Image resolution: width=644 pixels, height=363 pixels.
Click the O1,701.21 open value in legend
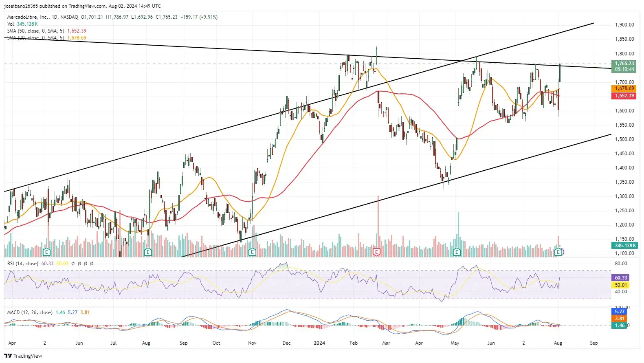92,17
